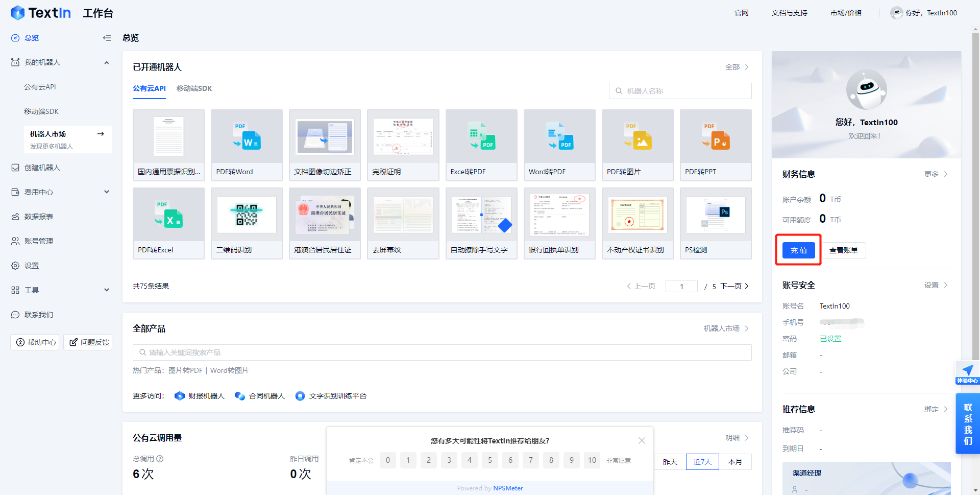The width and height of the screenshot is (980, 495).
Task: Click the search icon in 机器人名称 field
Action: point(619,91)
